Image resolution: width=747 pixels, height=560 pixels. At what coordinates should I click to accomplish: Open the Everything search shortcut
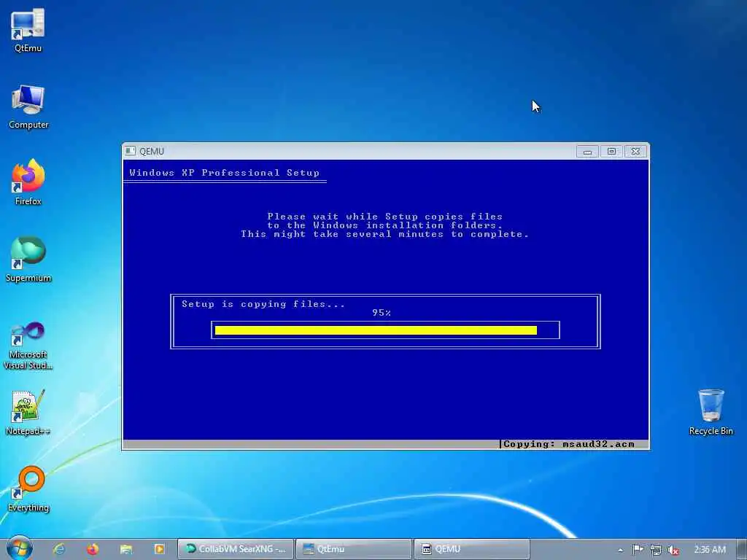tap(28, 489)
